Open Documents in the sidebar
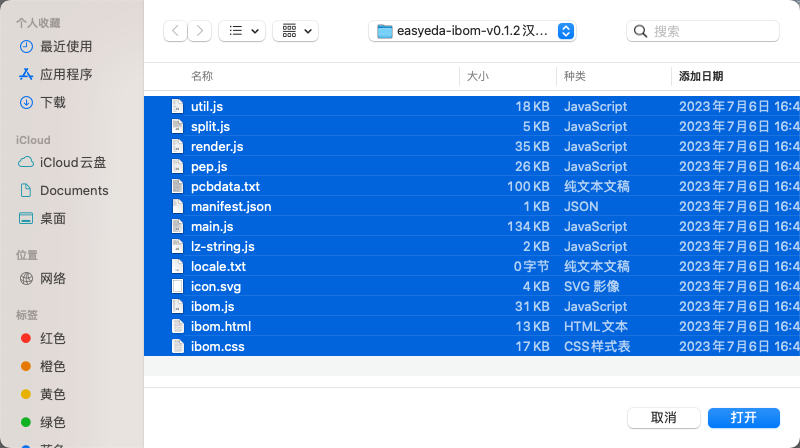800x448 pixels. pos(64,190)
